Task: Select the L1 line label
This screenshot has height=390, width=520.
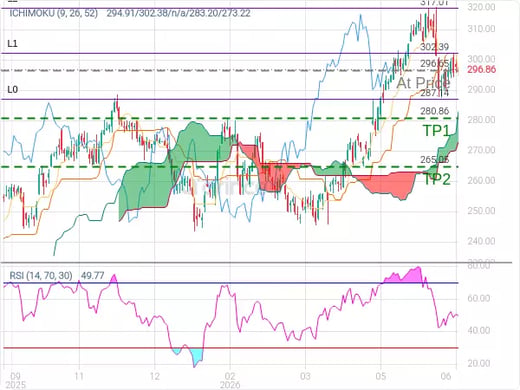Action: click(12, 44)
